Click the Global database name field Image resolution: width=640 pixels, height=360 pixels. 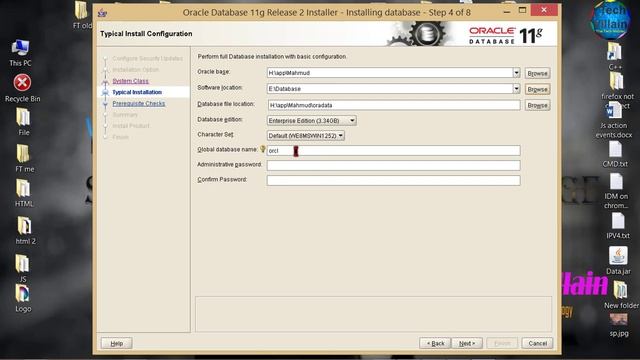click(394, 151)
